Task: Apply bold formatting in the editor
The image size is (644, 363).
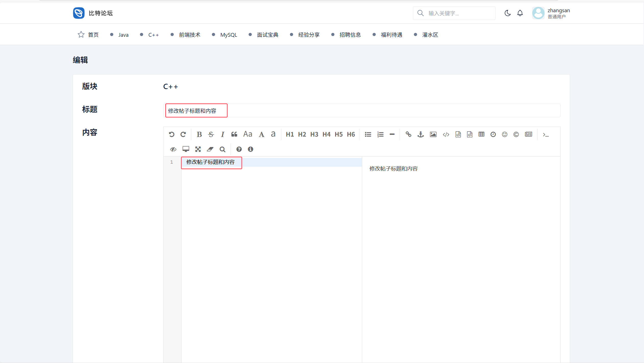Action: (199, 135)
